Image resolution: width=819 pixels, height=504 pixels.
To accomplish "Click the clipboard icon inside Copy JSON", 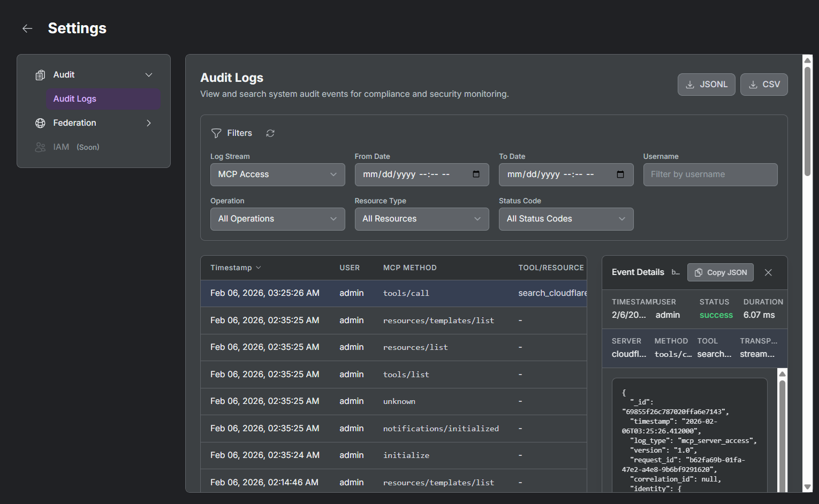I will pos(698,272).
